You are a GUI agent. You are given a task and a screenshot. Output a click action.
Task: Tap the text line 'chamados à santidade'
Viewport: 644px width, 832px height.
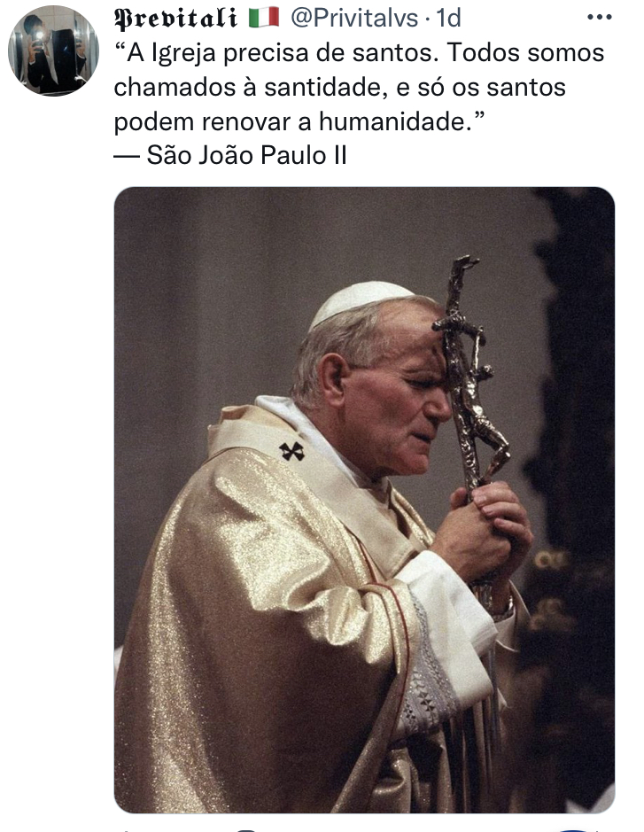pyautogui.click(x=339, y=87)
